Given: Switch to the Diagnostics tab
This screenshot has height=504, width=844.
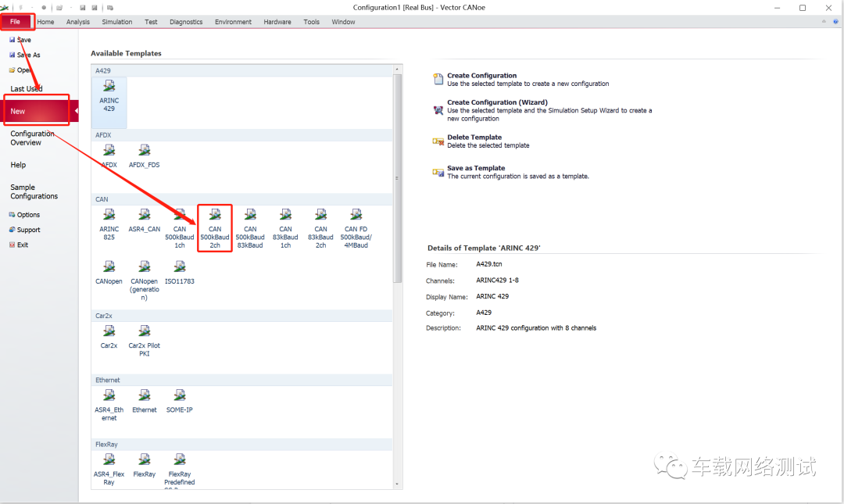Looking at the screenshot, I should [186, 22].
